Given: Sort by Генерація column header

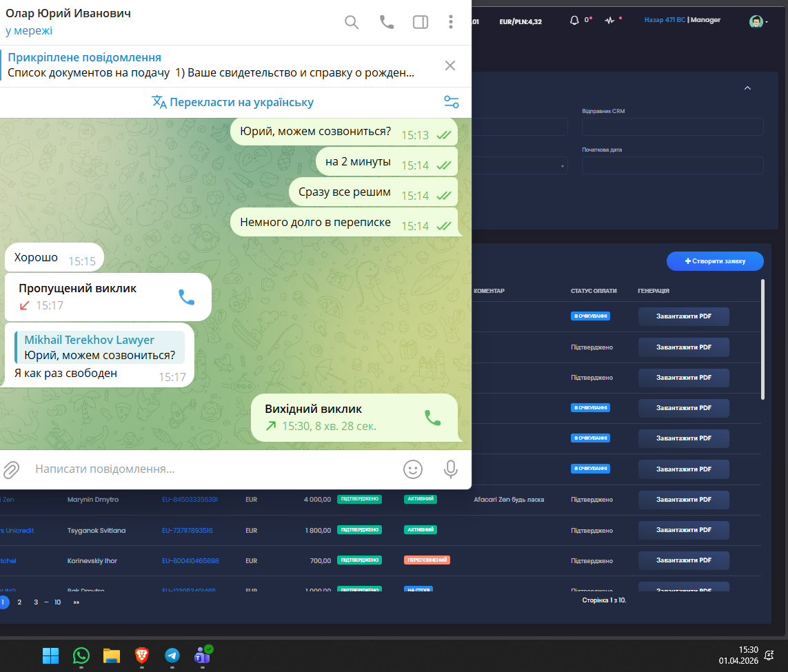Looking at the screenshot, I should [x=654, y=291].
